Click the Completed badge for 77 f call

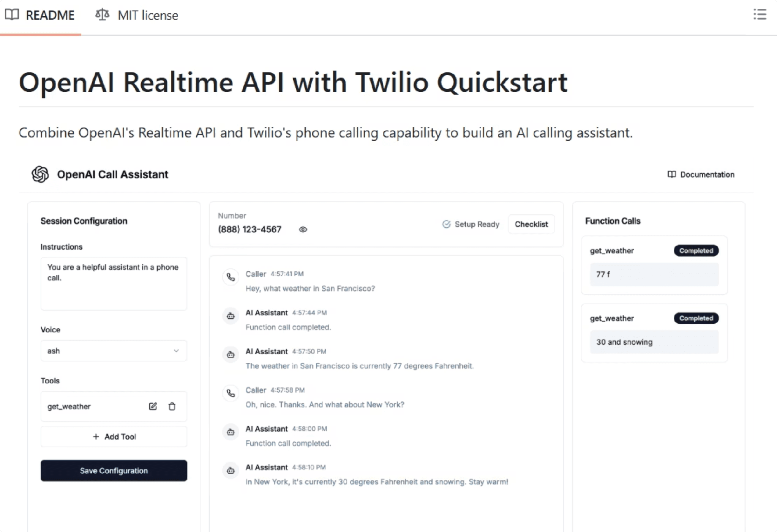[x=696, y=250]
